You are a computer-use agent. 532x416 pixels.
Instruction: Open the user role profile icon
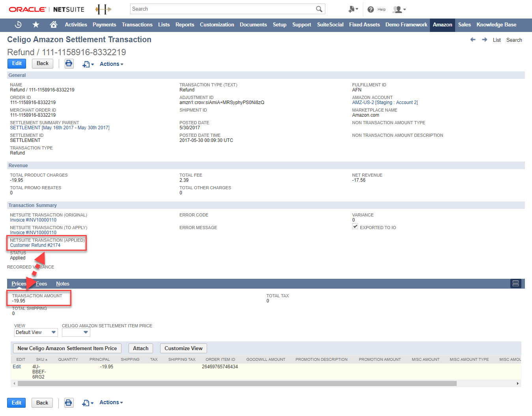click(399, 9)
